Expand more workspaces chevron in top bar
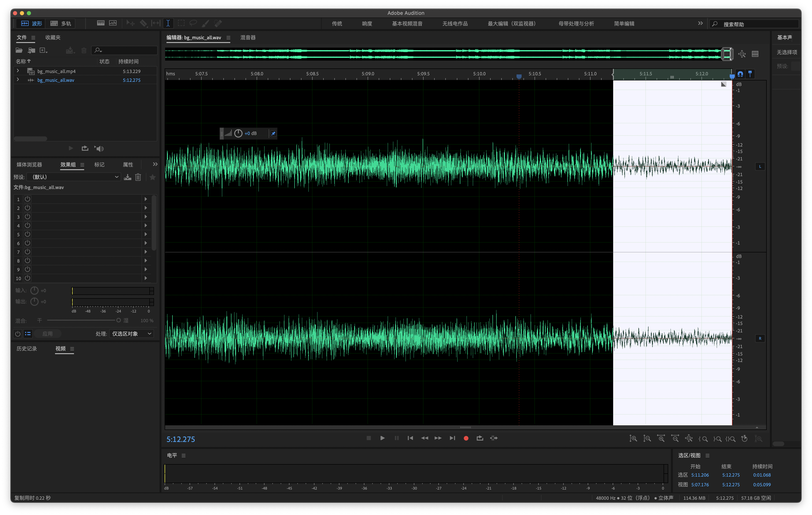The image size is (812, 515). click(700, 23)
